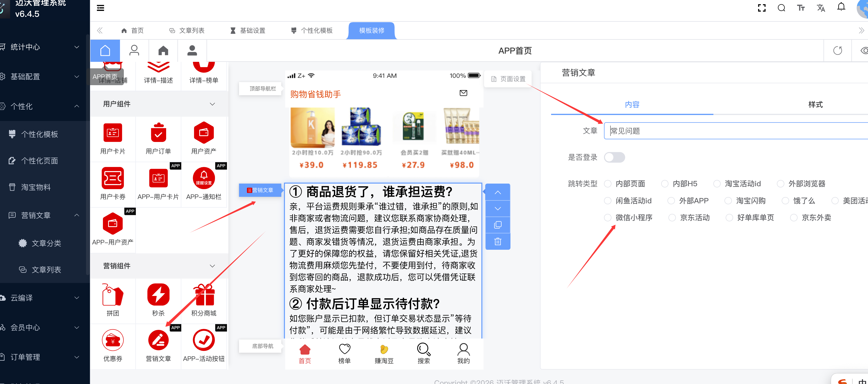This screenshot has width=868, height=384.
Task: Select the 内部页面 jump type radio
Action: [x=608, y=184]
